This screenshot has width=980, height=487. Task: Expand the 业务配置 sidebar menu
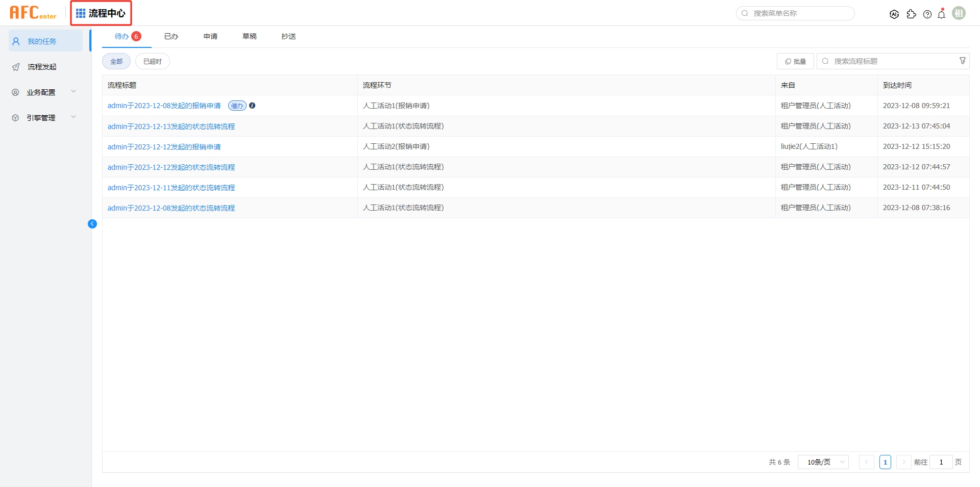click(x=45, y=92)
